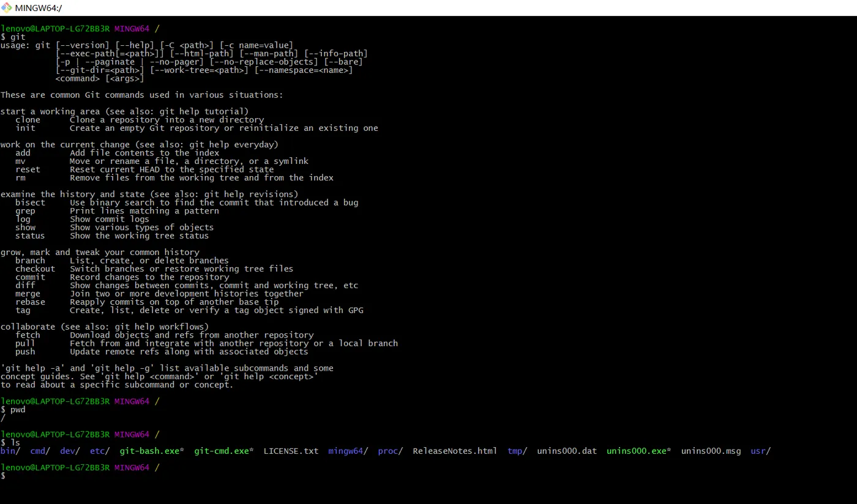Screen dimensions: 857x504
Task: Click the 'init' command name
Action: (x=25, y=128)
